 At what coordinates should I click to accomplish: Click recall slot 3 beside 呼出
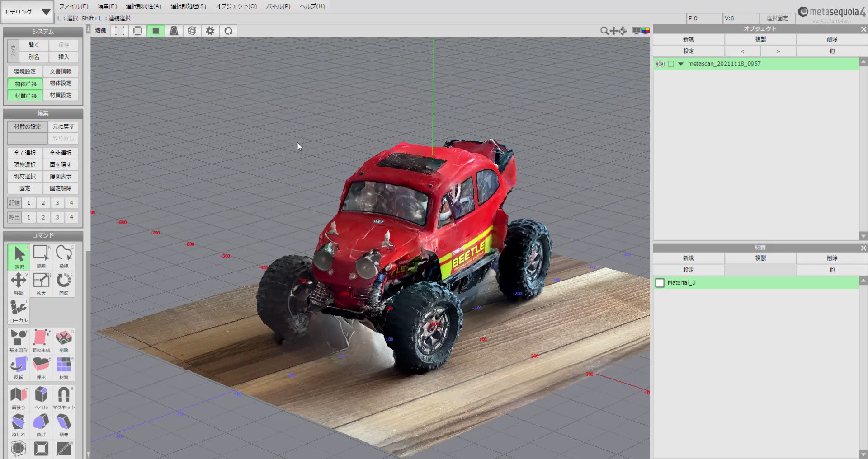57,217
